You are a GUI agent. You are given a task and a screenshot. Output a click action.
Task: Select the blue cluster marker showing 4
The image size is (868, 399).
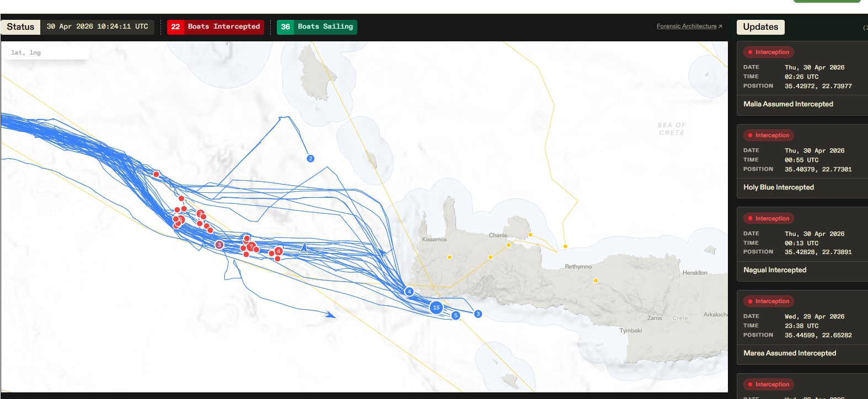coord(409,292)
